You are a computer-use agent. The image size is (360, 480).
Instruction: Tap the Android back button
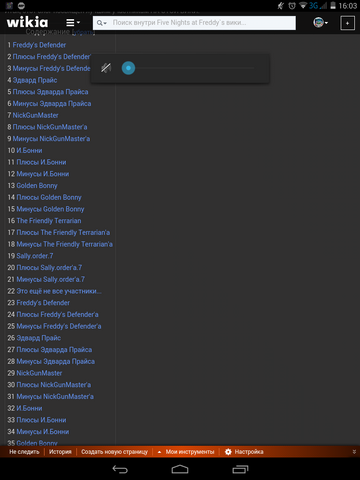pyautogui.click(x=120, y=469)
